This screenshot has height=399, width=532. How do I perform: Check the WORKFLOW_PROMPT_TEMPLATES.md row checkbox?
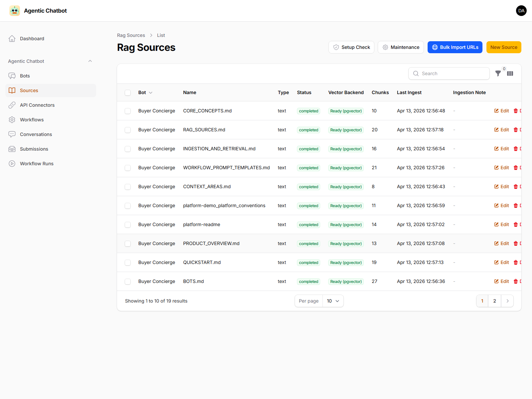point(128,168)
